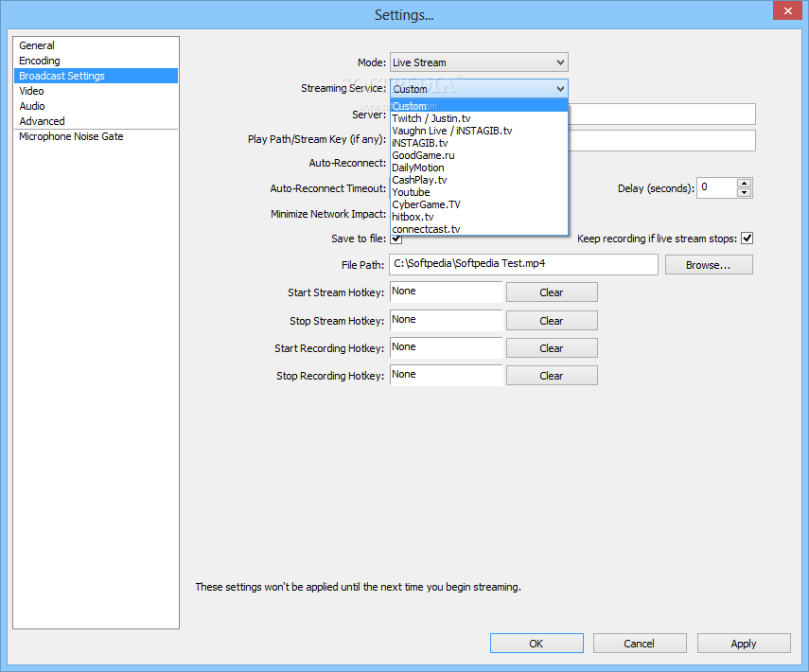Open Advanced settings page
The height and width of the screenshot is (672, 809).
[x=96, y=121]
